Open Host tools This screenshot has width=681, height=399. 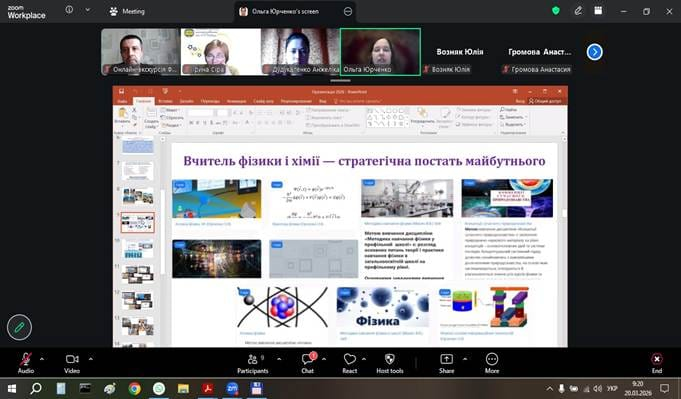coord(390,363)
